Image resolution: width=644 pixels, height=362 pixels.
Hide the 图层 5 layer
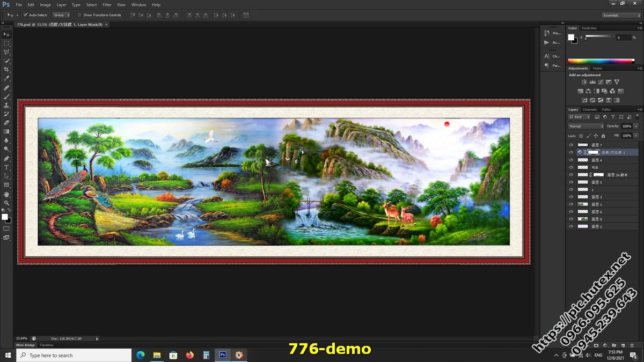(x=571, y=182)
